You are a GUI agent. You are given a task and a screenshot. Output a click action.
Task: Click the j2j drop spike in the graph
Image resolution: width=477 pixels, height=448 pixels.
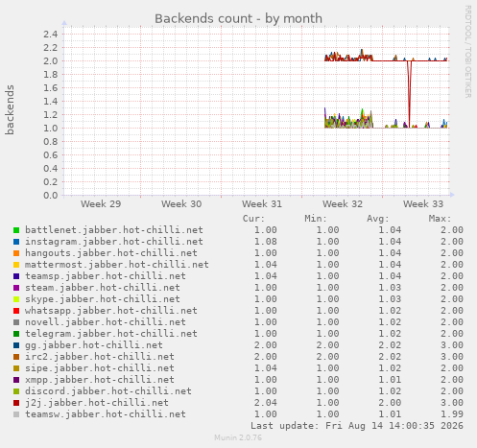coord(410,94)
